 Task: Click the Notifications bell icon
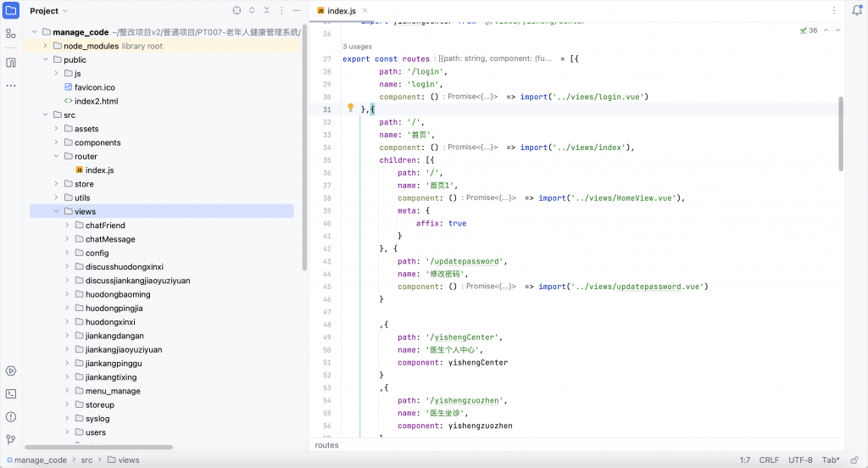coord(856,11)
